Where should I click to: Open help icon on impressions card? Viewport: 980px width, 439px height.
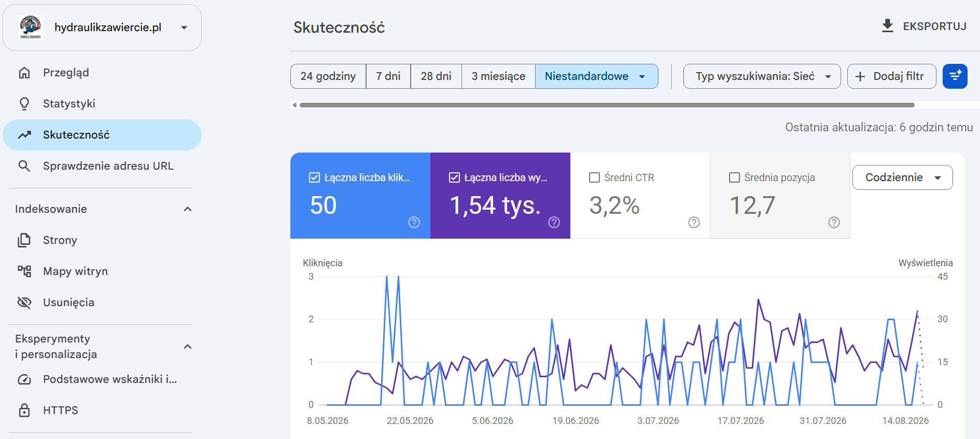click(554, 222)
